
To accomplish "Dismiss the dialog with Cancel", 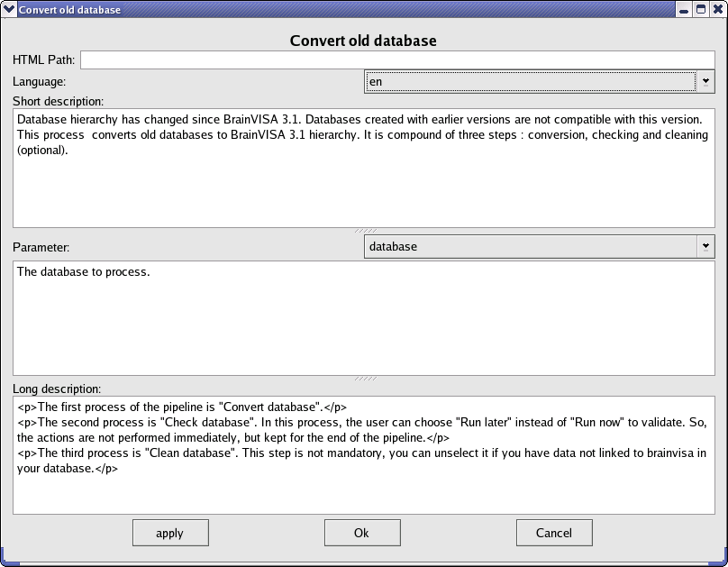I will click(554, 532).
